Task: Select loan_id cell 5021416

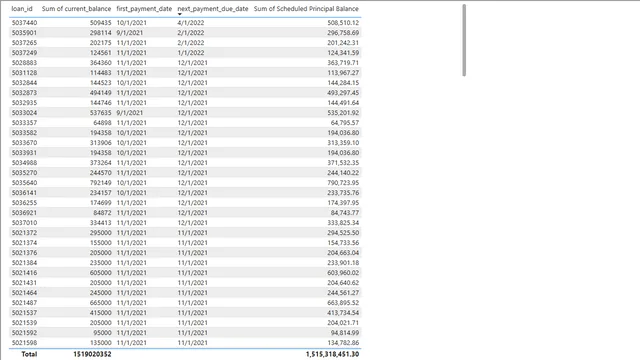Action: (x=24, y=273)
